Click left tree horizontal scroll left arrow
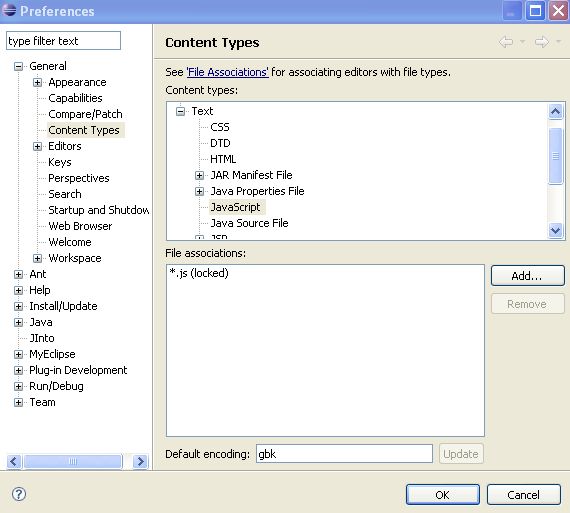Viewport: 570px width, 513px height. [14, 461]
